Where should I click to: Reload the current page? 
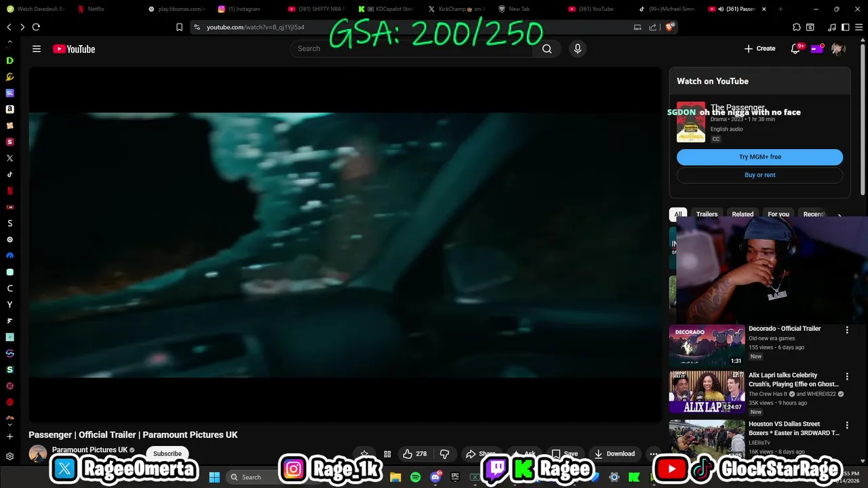pos(36,27)
